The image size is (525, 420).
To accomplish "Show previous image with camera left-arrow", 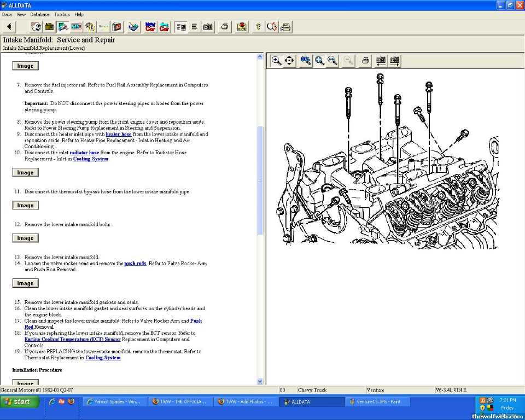I will click(x=381, y=61).
